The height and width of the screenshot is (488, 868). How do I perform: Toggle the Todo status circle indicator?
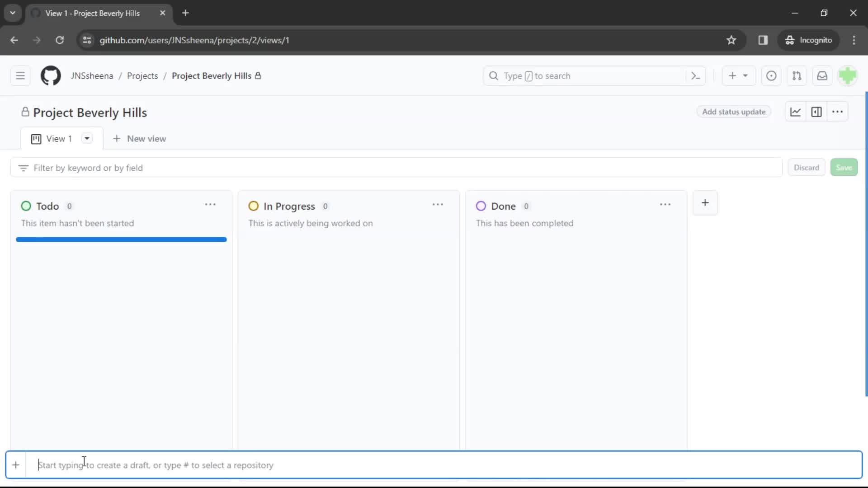26,206
